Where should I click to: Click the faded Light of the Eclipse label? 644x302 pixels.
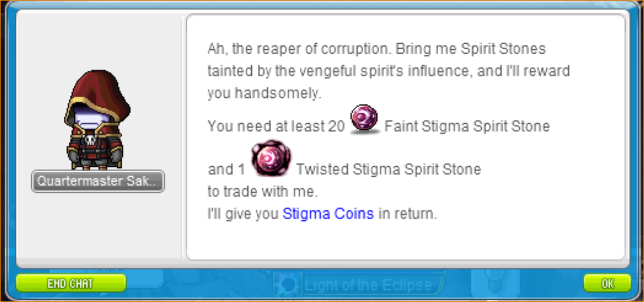coord(368,284)
